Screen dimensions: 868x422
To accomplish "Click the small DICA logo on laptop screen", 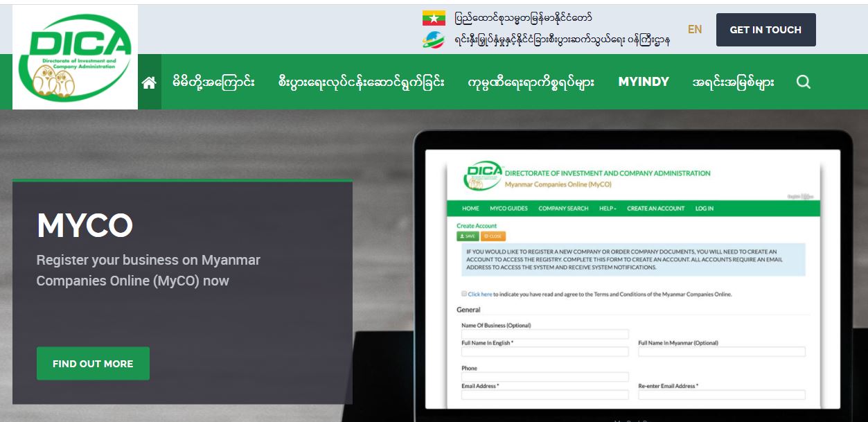I will (482, 177).
